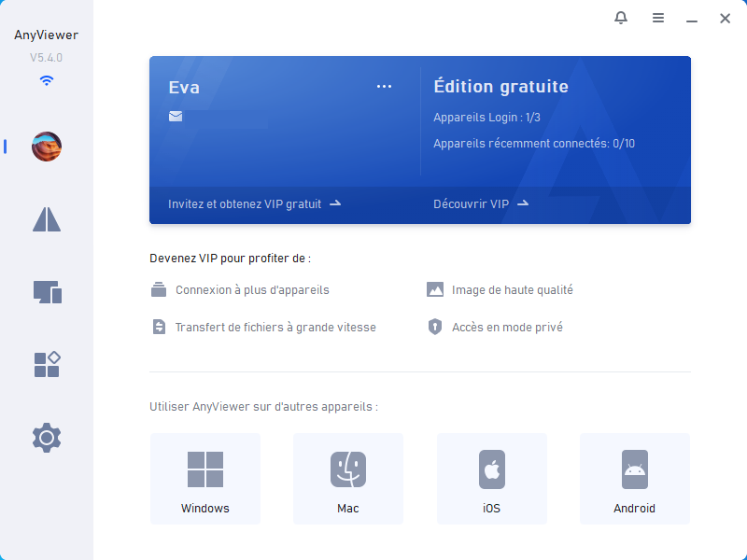Click Appareils Login : 1/3 text

(486, 118)
